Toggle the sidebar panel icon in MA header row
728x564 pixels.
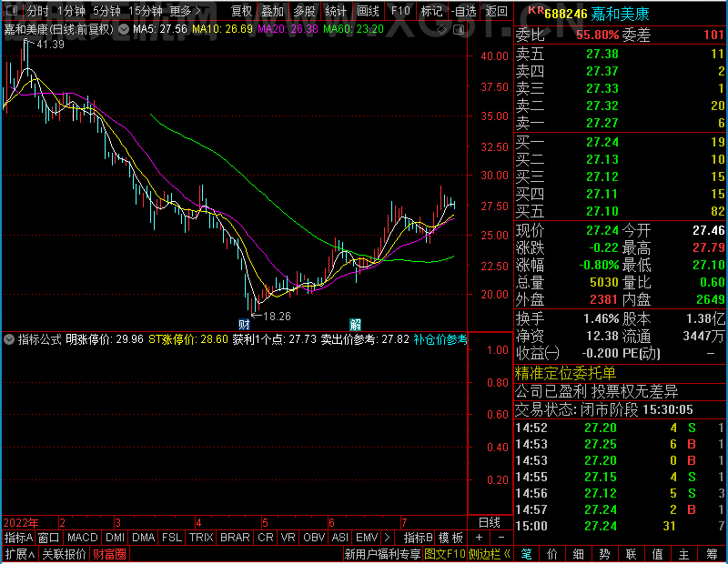(x=459, y=30)
